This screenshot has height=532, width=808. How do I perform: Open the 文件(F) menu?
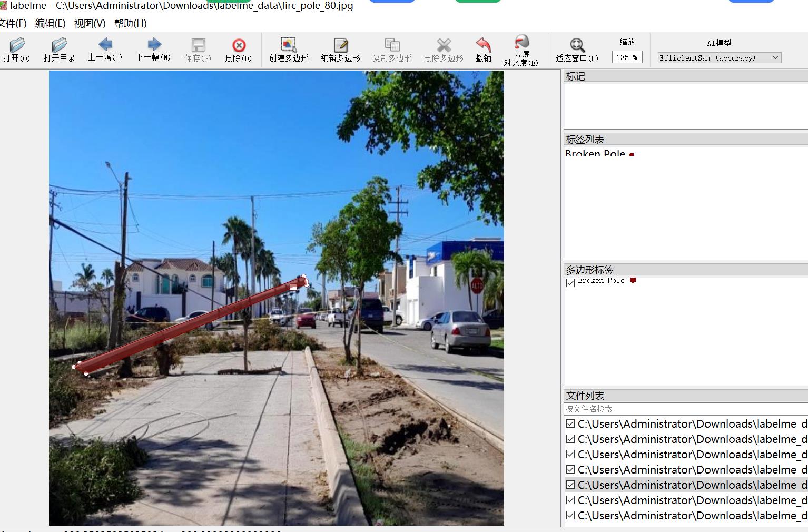[x=13, y=24]
